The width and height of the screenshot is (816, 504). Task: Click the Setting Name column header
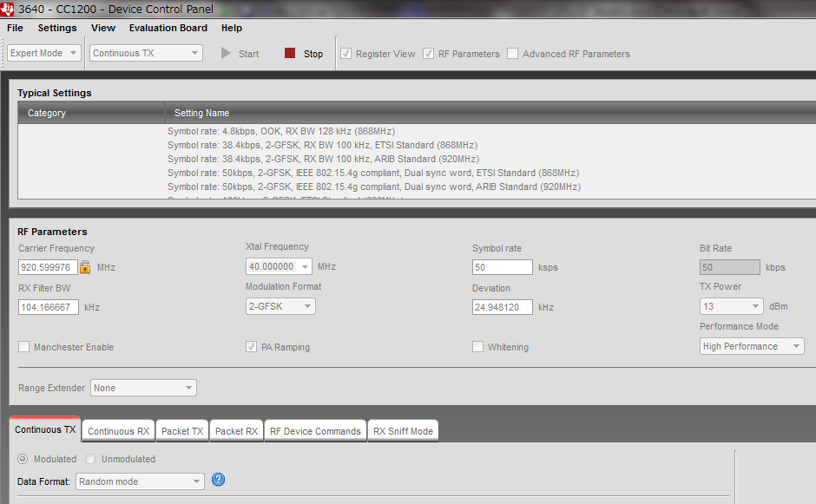pos(490,113)
